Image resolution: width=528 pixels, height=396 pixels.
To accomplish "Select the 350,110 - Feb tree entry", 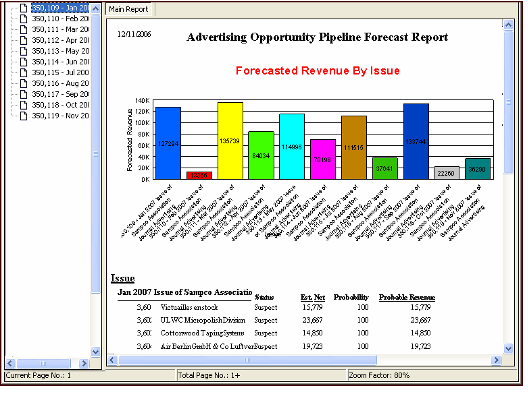I will [60, 19].
